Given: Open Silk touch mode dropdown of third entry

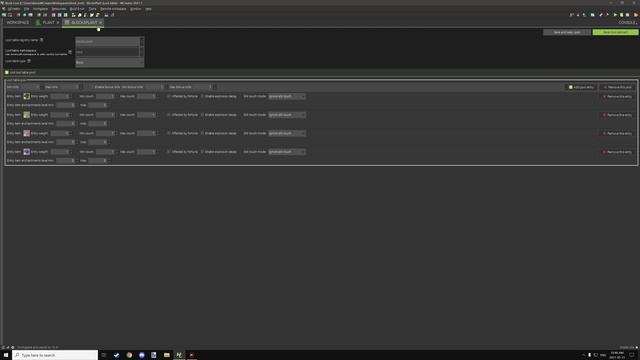Looking at the screenshot, I should (x=287, y=133).
